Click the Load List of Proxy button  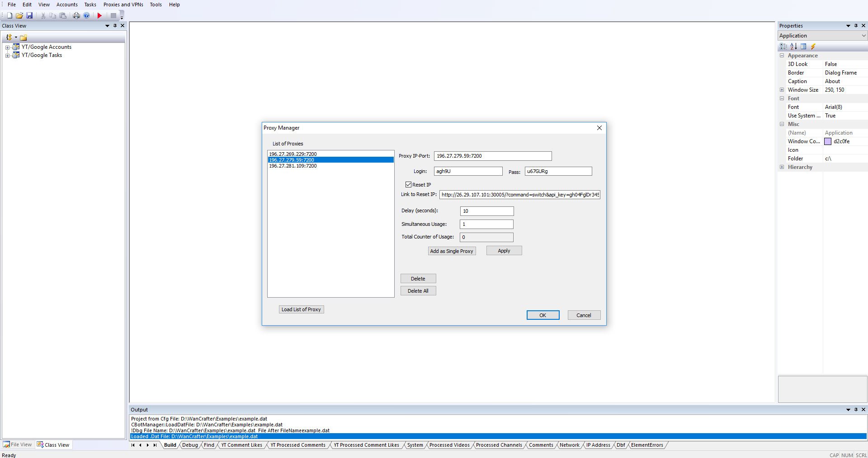coord(301,309)
